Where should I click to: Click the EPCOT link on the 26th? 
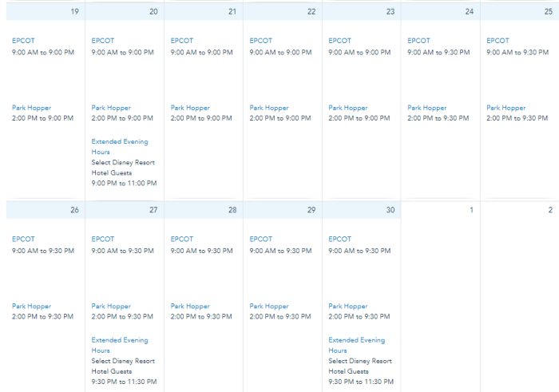click(24, 239)
